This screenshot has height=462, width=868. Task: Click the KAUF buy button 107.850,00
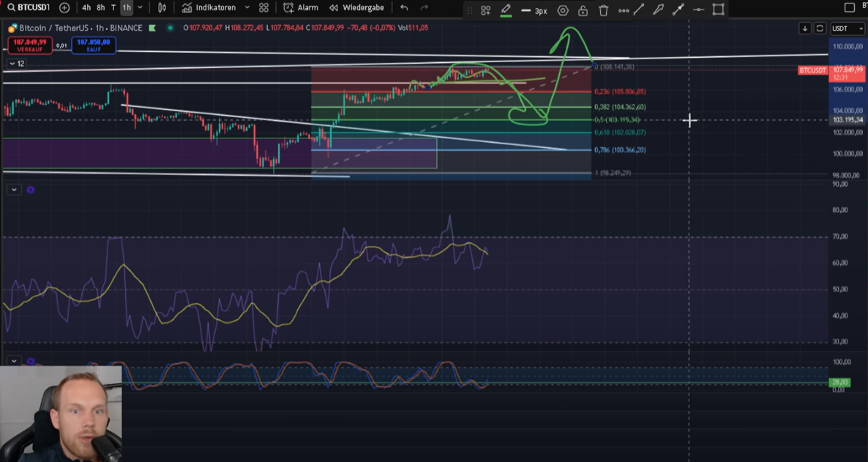click(x=94, y=45)
